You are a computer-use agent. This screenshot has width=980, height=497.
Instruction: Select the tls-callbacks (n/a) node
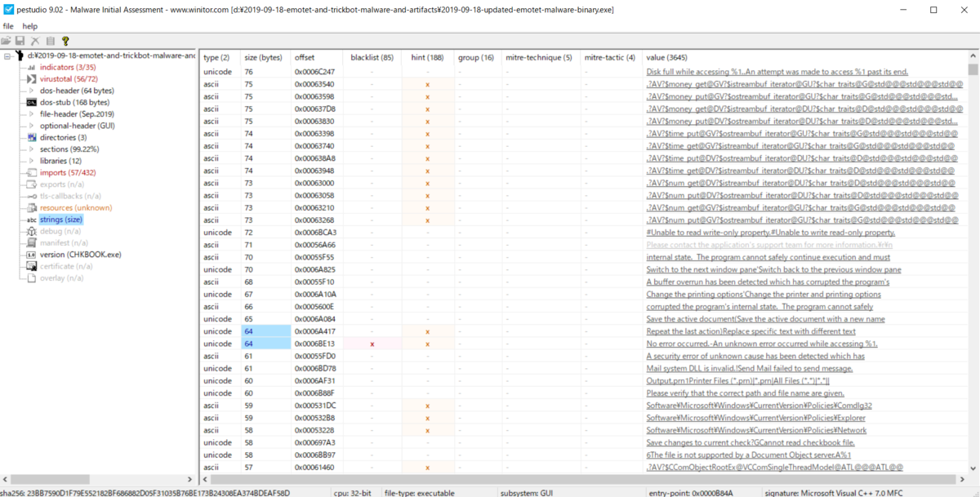coord(70,197)
